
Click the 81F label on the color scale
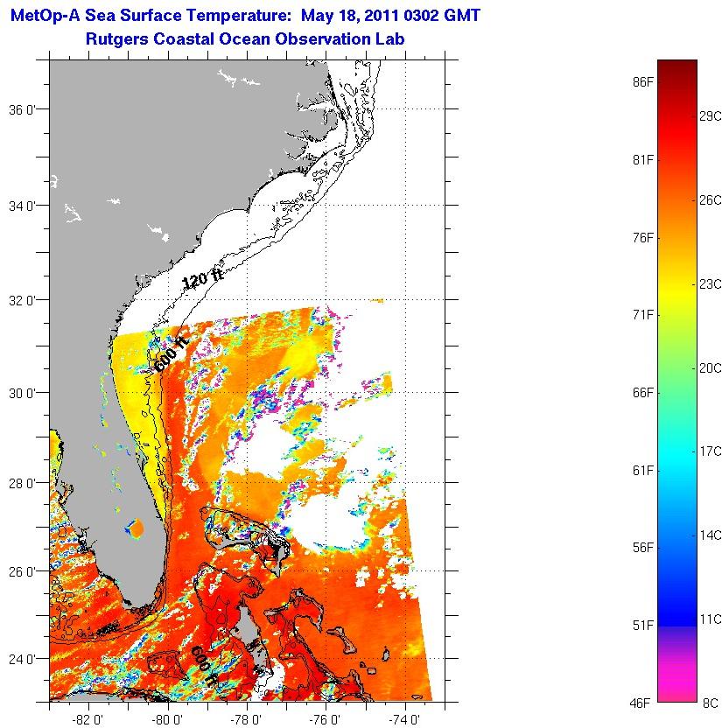point(643,160)
